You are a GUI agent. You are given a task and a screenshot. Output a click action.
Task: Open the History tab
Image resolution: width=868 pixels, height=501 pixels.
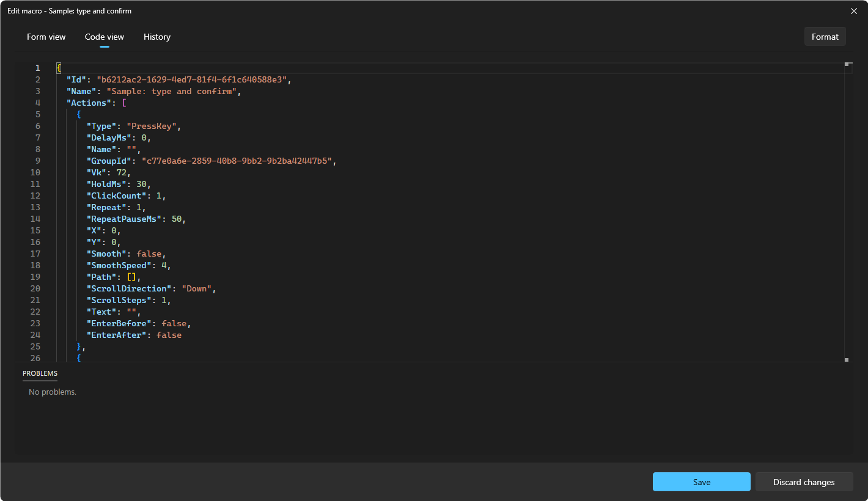point(157,37)
